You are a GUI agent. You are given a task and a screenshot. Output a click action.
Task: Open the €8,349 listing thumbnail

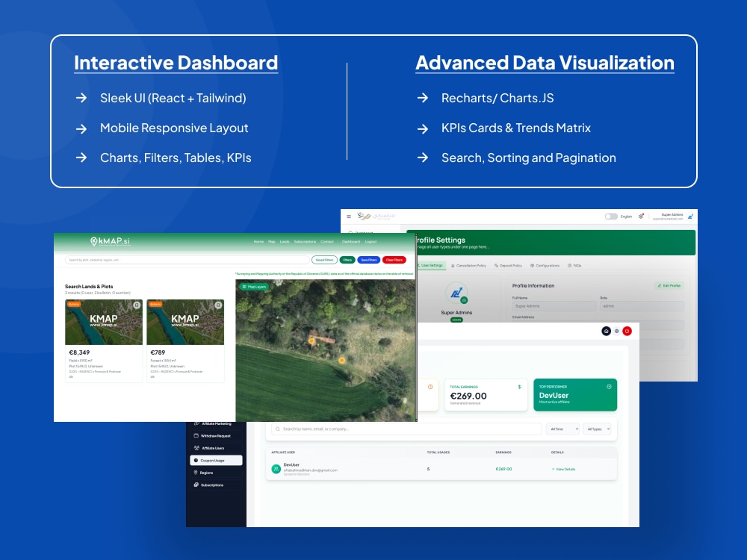click(x=104, y=323)
